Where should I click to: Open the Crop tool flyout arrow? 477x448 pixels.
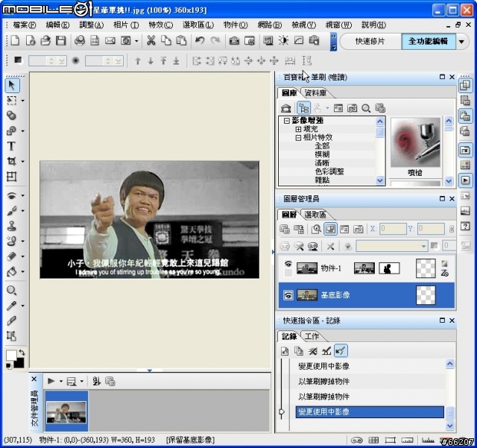point(23,162)
